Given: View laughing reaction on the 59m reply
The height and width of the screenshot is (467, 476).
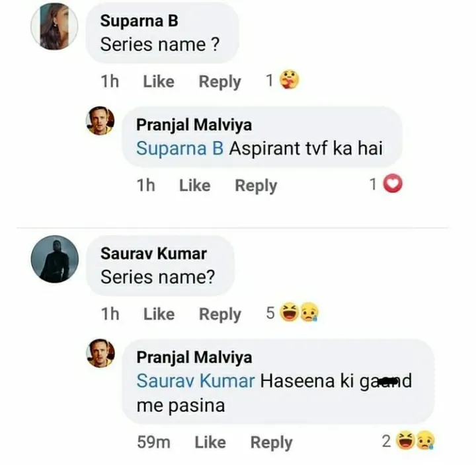Looking at the screenshot, I should pyautogui.click(x=406, y=440).
